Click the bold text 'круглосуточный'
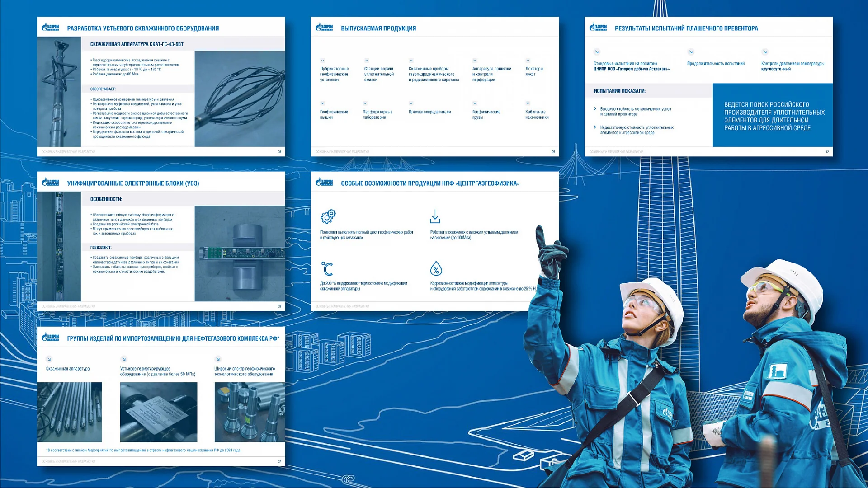The height and width of the screenshot is (488, 868). point(776,69)
